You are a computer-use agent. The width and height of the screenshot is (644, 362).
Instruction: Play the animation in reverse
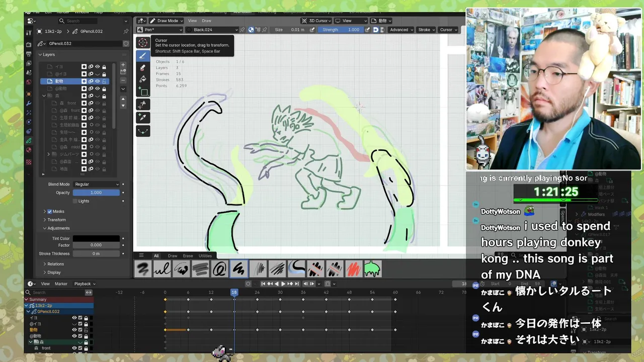(276, 284)
